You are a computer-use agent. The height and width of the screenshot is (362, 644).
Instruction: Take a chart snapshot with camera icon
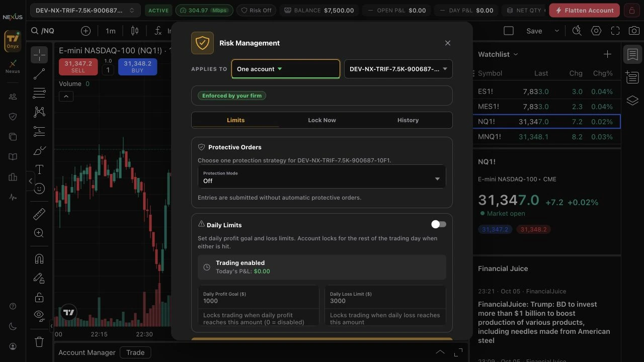[634, 31]
